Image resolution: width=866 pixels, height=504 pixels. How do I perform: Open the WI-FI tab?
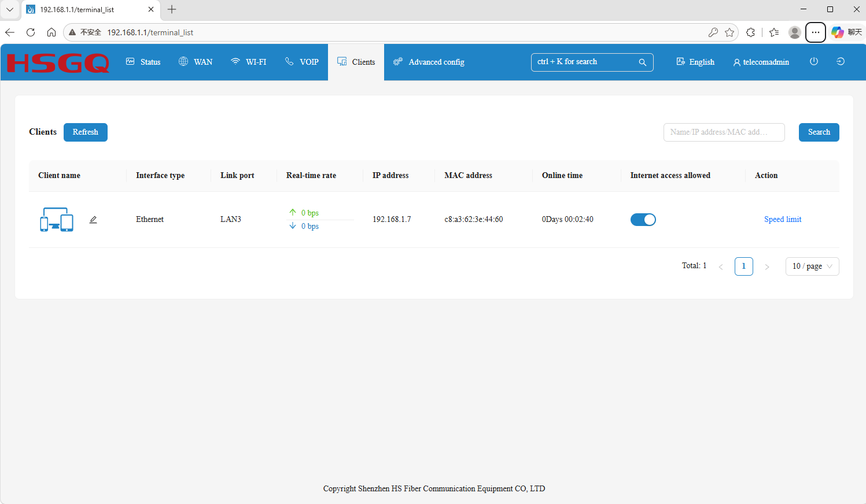249,62
